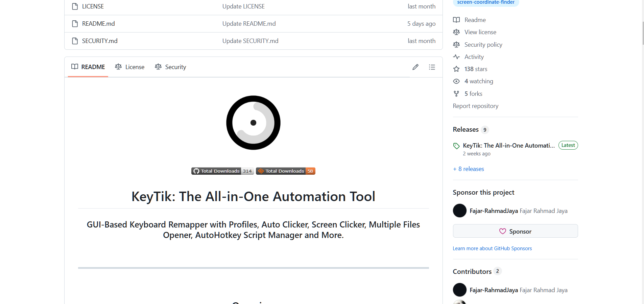Screen dimensions: 644x304
Task: Click the fork icon beside 5 forks
Action: coord(456,94)
